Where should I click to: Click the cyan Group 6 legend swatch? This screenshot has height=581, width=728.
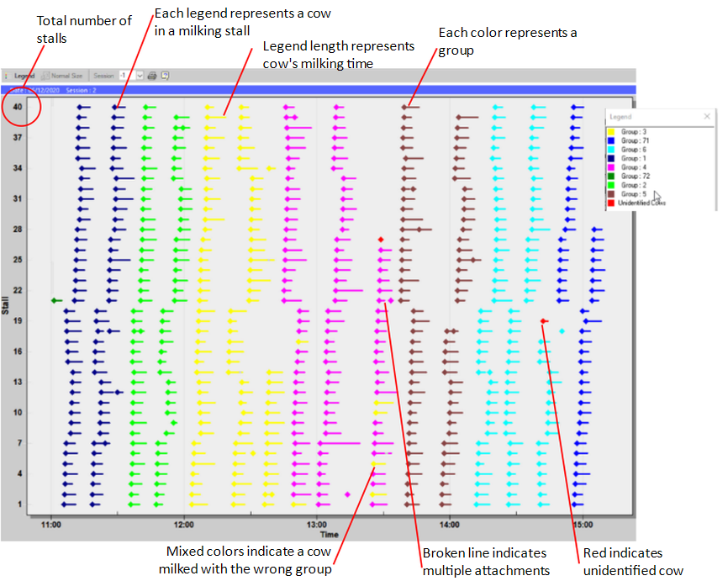(611, 150)
